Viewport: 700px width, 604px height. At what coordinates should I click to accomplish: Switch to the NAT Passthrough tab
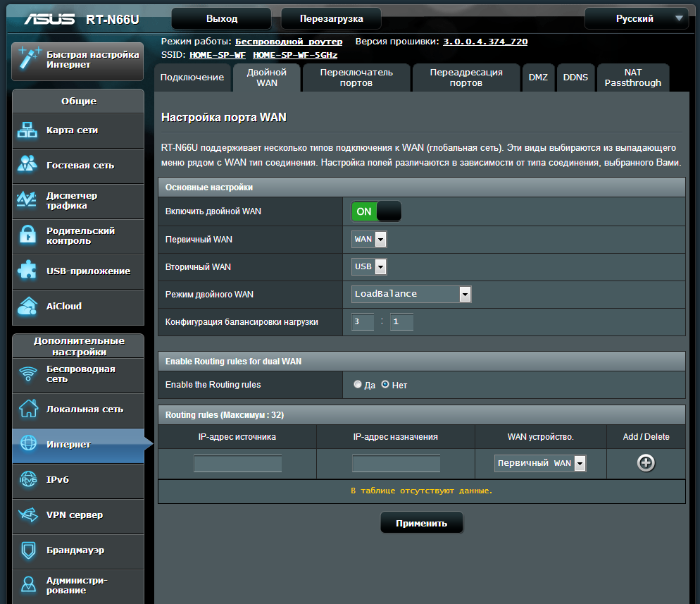(633, 78)
